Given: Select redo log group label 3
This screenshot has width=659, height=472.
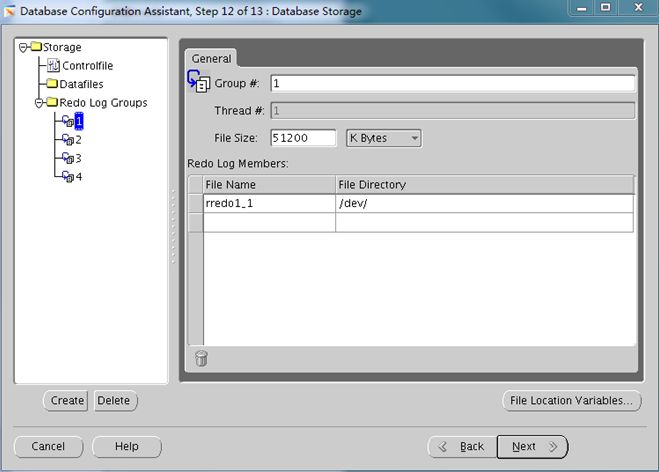Looking at the screenshot, I should pyautogui.click(x=78, y=158).
